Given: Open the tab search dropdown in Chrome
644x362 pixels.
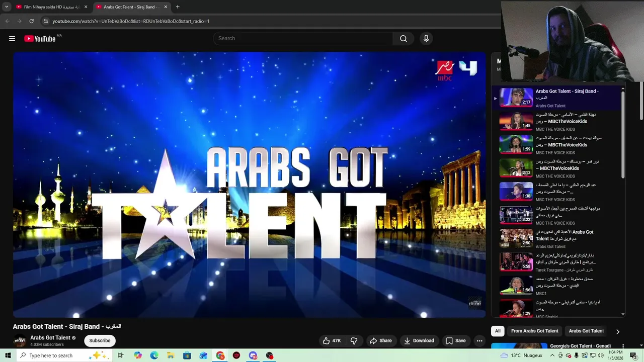Looking at the screenshot, I should pyautogui.click(x=7, y=7).
